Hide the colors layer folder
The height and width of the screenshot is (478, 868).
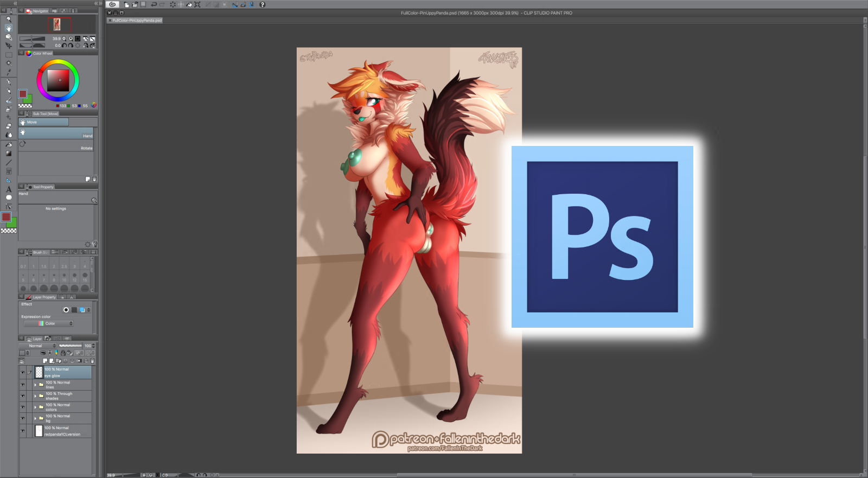23,407
